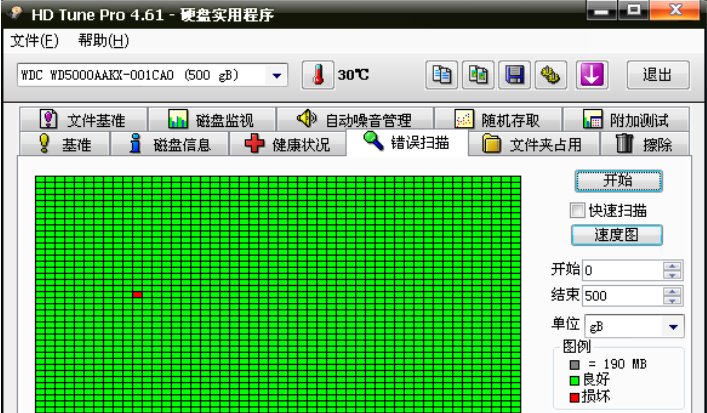Go to the 附加测试 tab
This screenshot has height=413, width=707.
pos(626,119)
